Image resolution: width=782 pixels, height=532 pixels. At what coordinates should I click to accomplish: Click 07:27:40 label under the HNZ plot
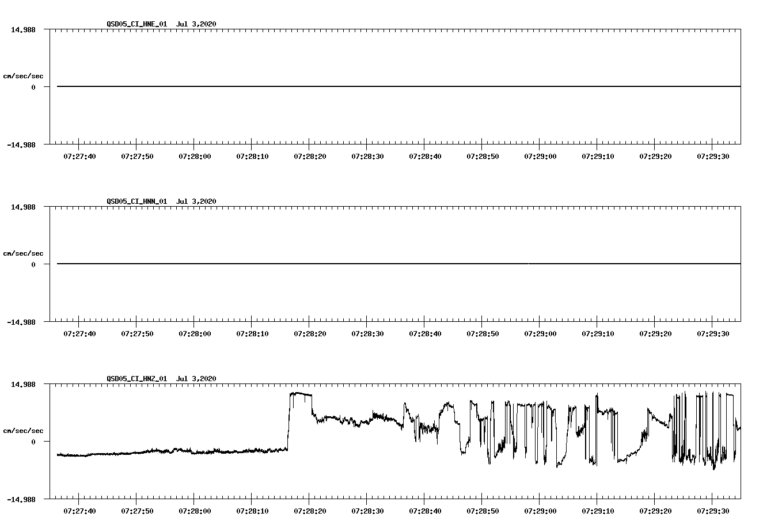click(79, 511)
